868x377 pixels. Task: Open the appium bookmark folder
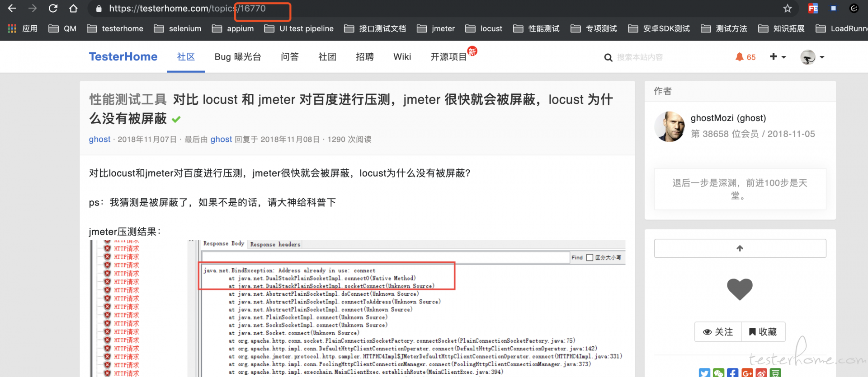pyautogui.click(x=232, y=28)
